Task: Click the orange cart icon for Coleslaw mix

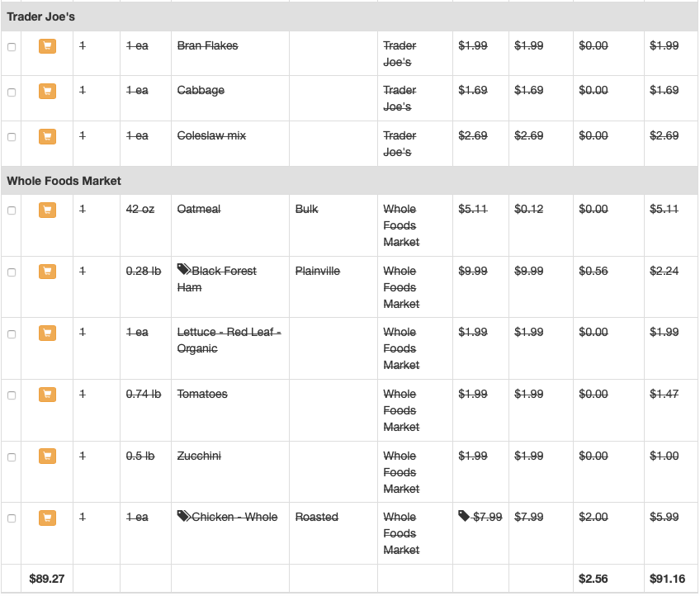Action: click(47, 136)
